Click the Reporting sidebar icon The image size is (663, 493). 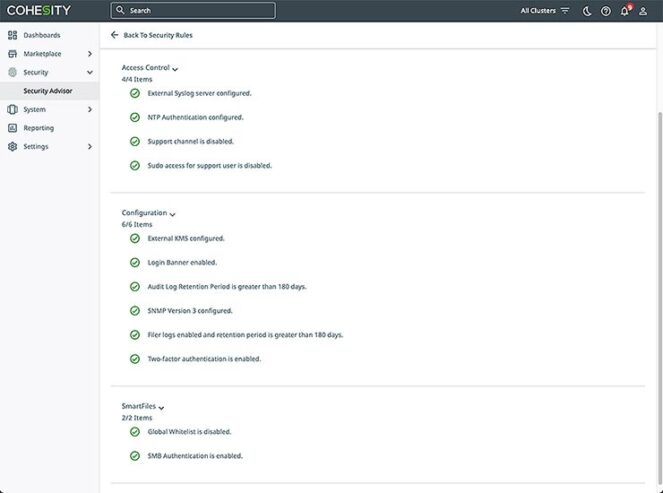tap(13, 128)
